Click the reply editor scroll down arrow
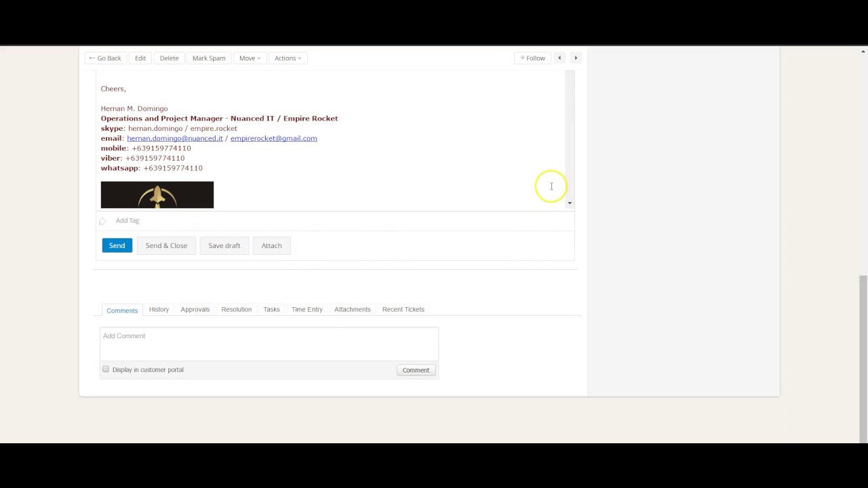The width and height of the screenshot is (868, 488). pos(570,203)
